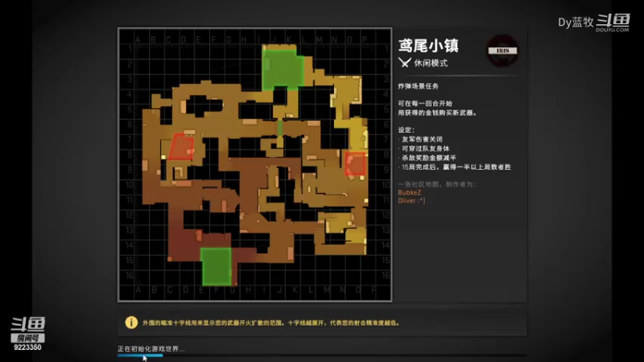Click the 炸弹场景任务 heading
Screen dimensions: 644x362
coord(418,86)
